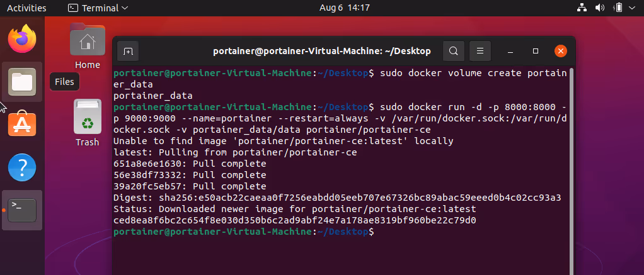Open Firefox from the dock
The height and width of the screenshot is (275, 644).
coord(22,38)
